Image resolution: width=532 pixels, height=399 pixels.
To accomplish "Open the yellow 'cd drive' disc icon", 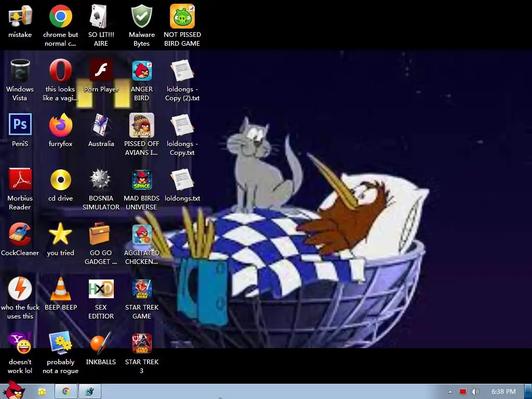I will tap(60, 180).
